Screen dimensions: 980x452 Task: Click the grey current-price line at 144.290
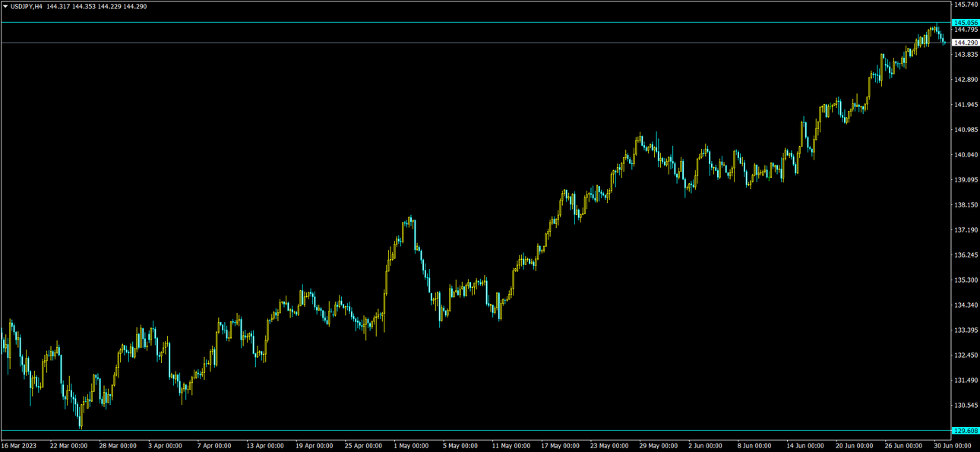(x=475, y=43)
